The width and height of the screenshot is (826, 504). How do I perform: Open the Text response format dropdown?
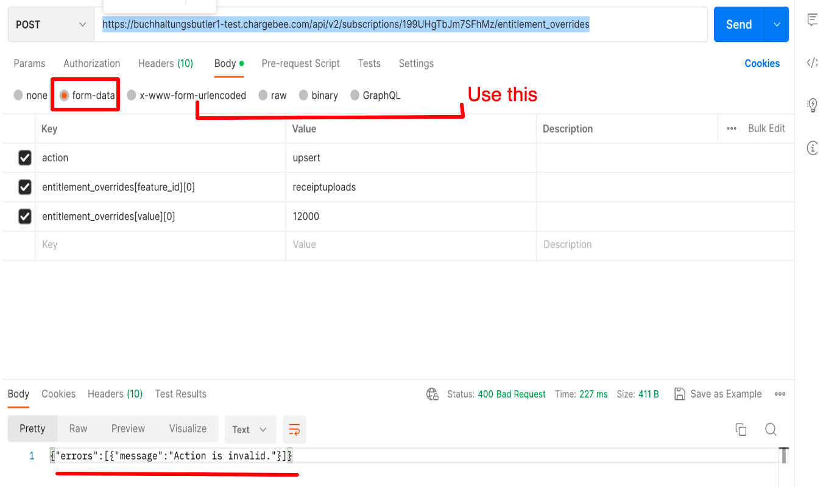click(250, 429)
